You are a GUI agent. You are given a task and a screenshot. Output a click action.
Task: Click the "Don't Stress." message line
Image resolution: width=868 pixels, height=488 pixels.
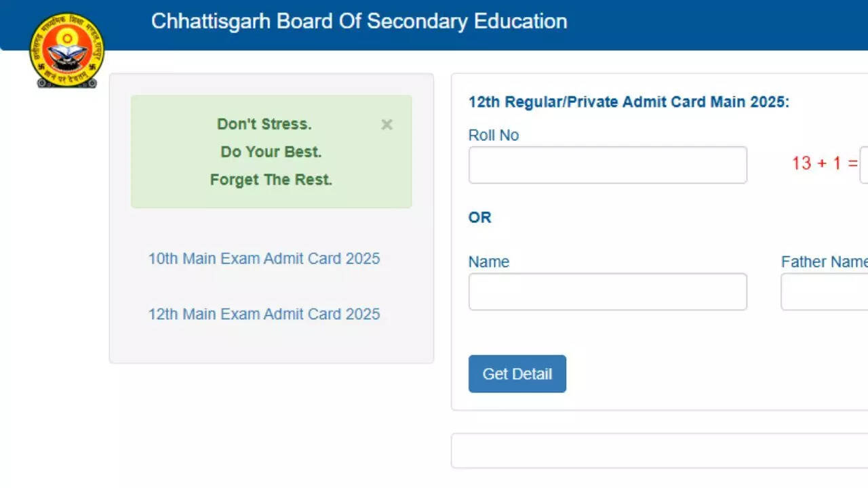click(264, 124)
